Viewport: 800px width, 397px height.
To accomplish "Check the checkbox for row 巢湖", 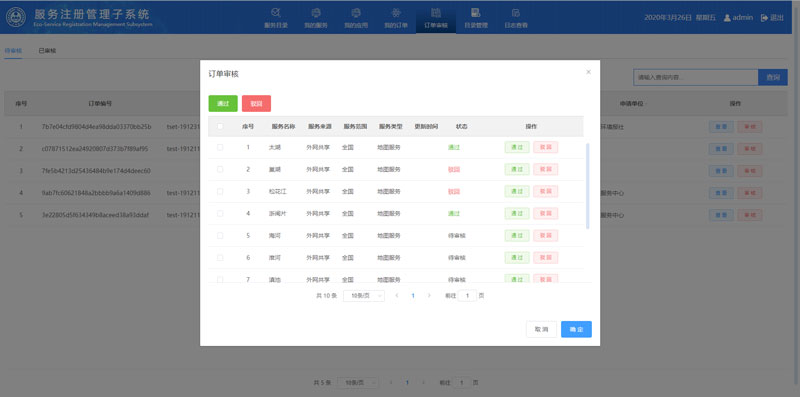I will tap(220, 169).
